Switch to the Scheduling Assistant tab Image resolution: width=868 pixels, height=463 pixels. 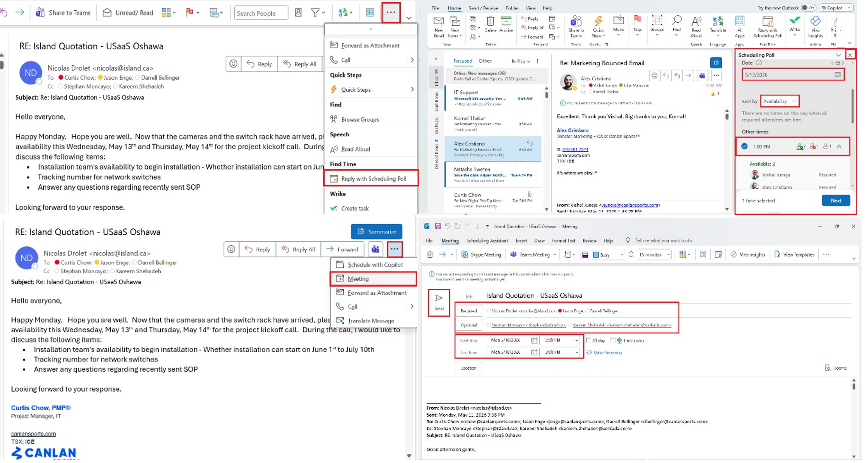pyautogui.click(x=487, y=241)
